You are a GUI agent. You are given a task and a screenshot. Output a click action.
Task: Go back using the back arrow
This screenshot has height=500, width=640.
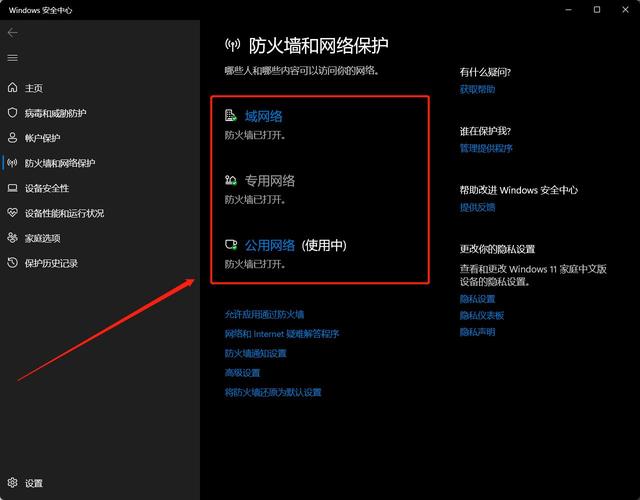pos(13,33)
